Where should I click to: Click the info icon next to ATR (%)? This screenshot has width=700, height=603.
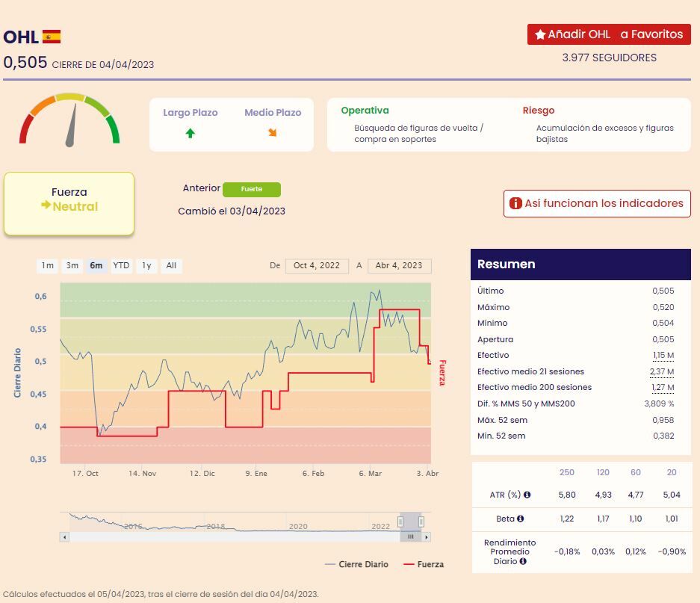click(x=527, y=495)
